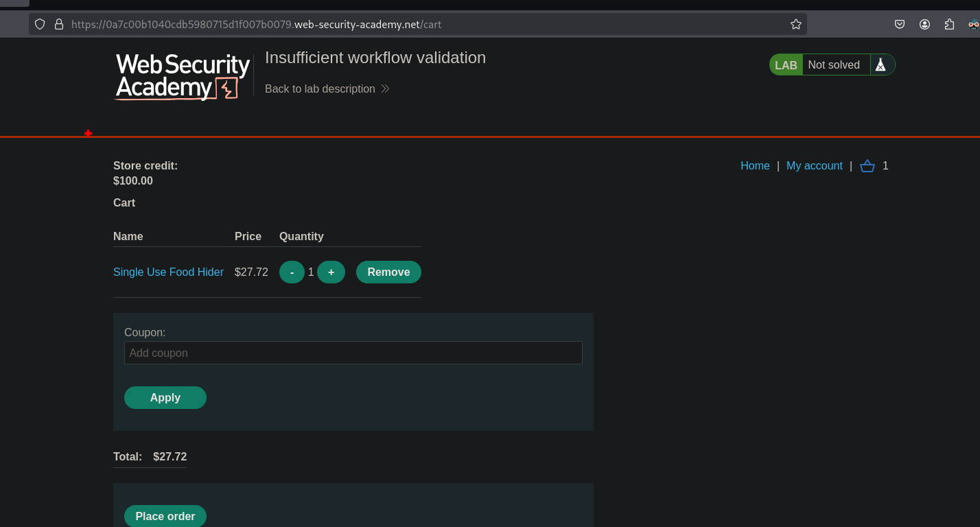Image resolution: width=980 pixels, height=527 pixels.
Task: Click the shopping basket icon
Action: [867, 166]
